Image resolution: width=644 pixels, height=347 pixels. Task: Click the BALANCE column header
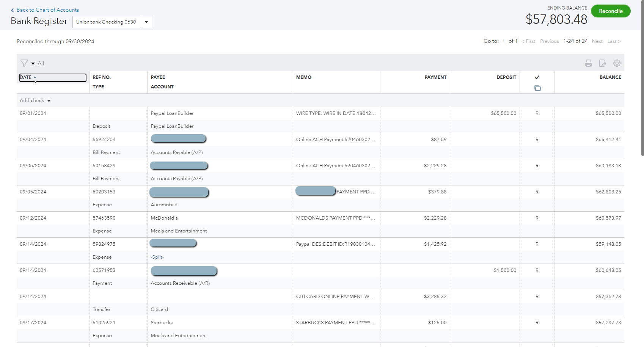click(x=610, y=77)
